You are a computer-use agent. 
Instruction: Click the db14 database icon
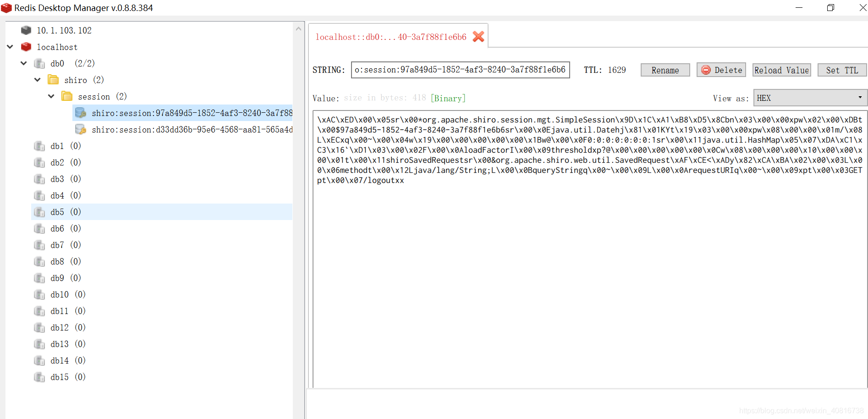point(39,360)
